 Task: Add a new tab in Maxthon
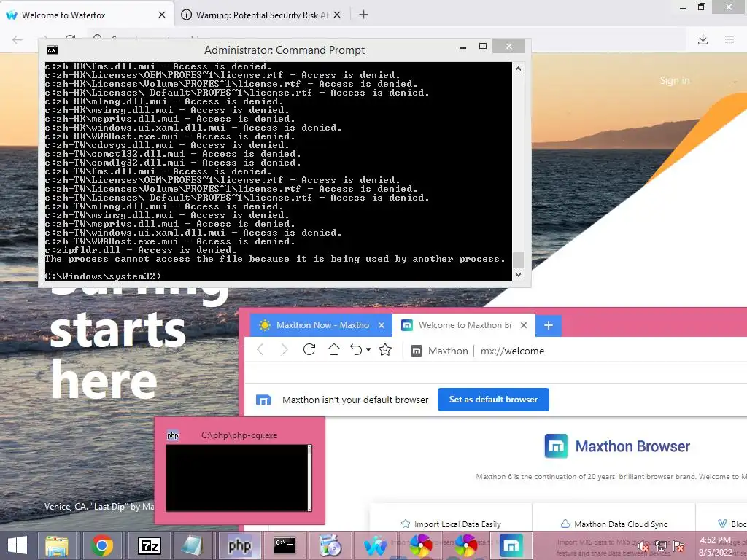point(549,325)
